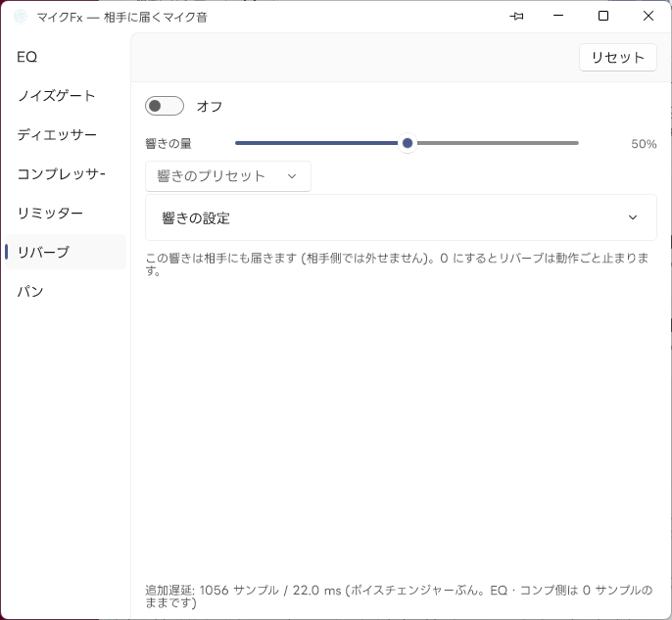Open the EQ section

66,57
